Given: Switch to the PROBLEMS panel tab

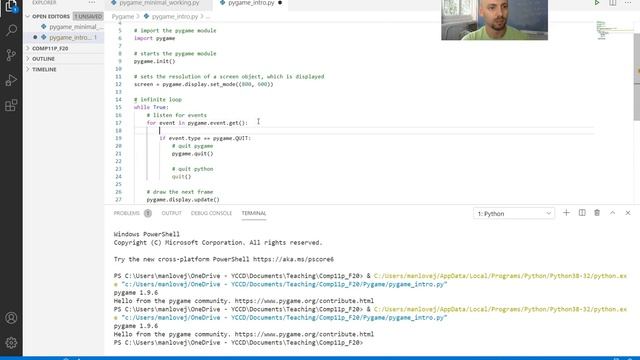Looking at the screenshot, I should click(x=127, y=213).
